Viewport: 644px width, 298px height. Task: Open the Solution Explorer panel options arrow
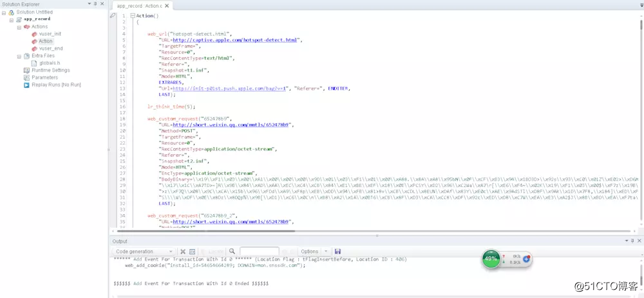tap(89, 4)
